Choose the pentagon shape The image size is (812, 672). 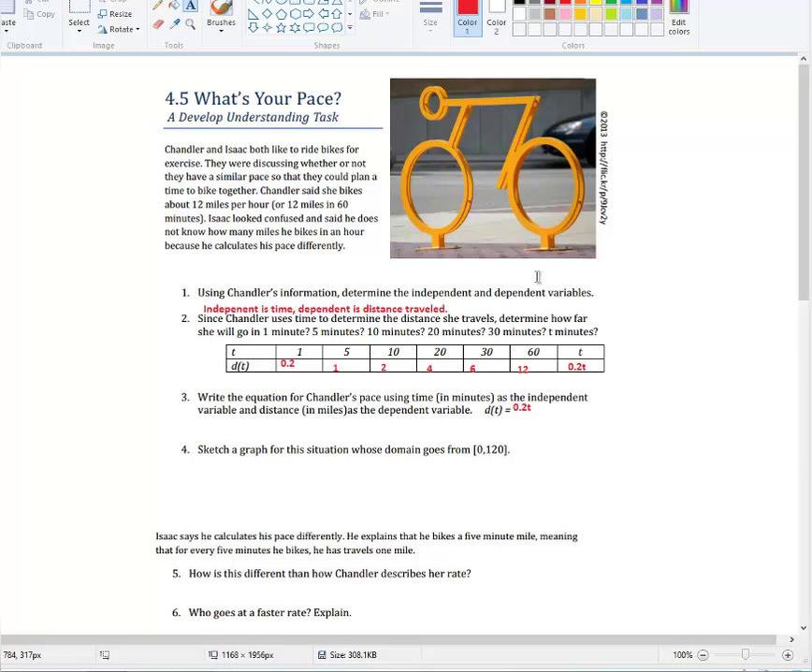pos(282,14)
